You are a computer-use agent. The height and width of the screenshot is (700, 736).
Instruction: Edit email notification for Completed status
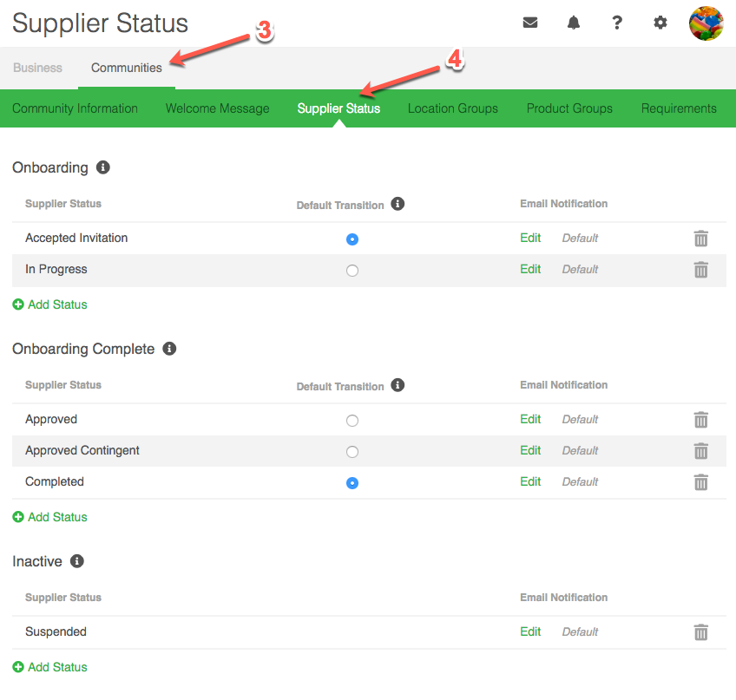[x=530, y=481]
